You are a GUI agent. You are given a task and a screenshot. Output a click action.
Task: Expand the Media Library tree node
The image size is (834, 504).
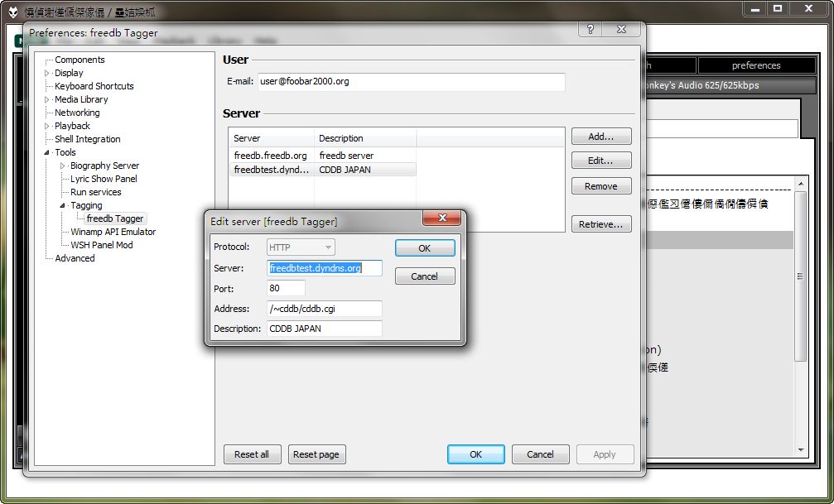pyautogui.click(x=47, y=99)
